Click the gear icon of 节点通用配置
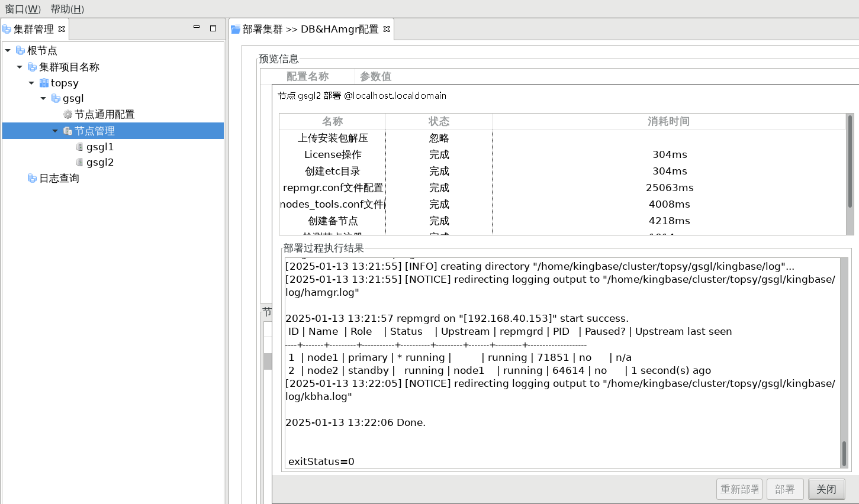 (x=67, y=114)
